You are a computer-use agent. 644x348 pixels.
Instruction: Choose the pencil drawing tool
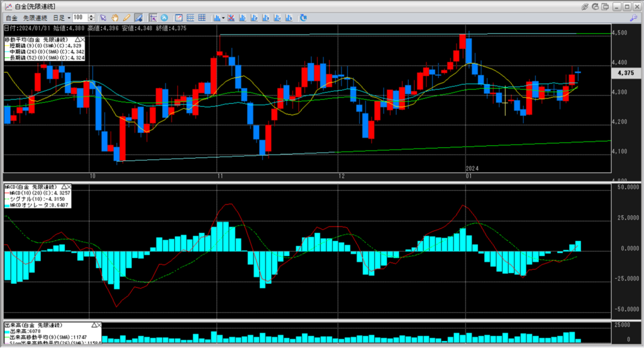click(x=126, y=18)
